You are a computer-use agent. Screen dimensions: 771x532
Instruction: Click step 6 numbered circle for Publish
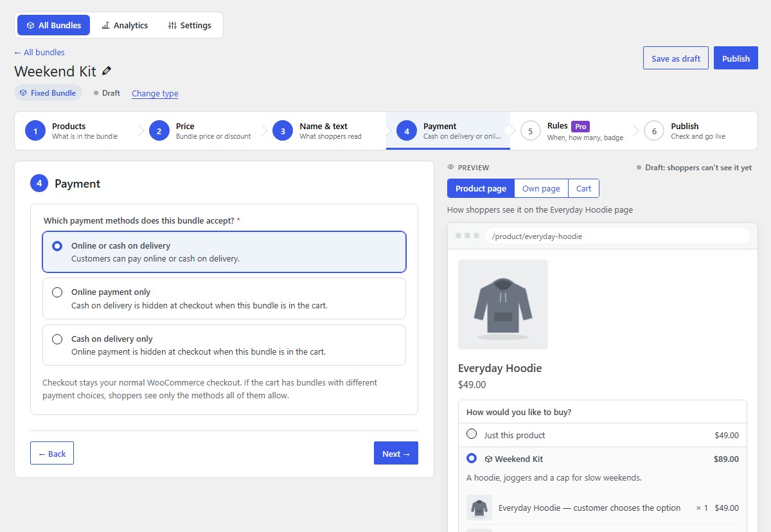pyautogui.click(x=654, y=131)
